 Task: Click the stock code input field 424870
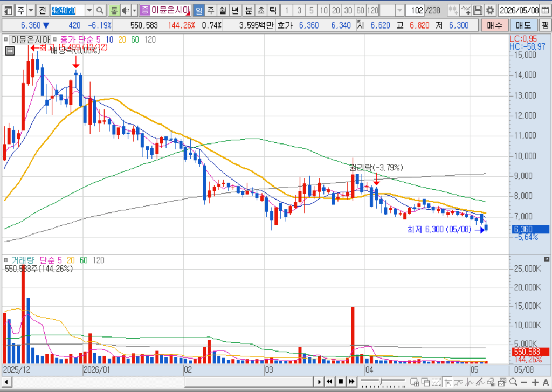point(67,11)
